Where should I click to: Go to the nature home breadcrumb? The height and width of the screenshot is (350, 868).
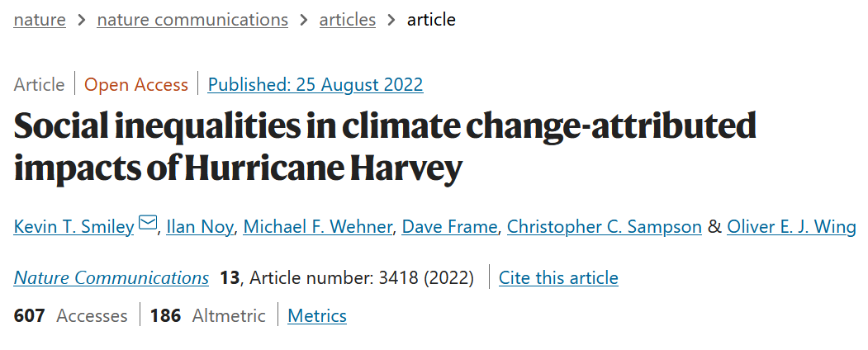pyautogui.click(x=40, y=20)
